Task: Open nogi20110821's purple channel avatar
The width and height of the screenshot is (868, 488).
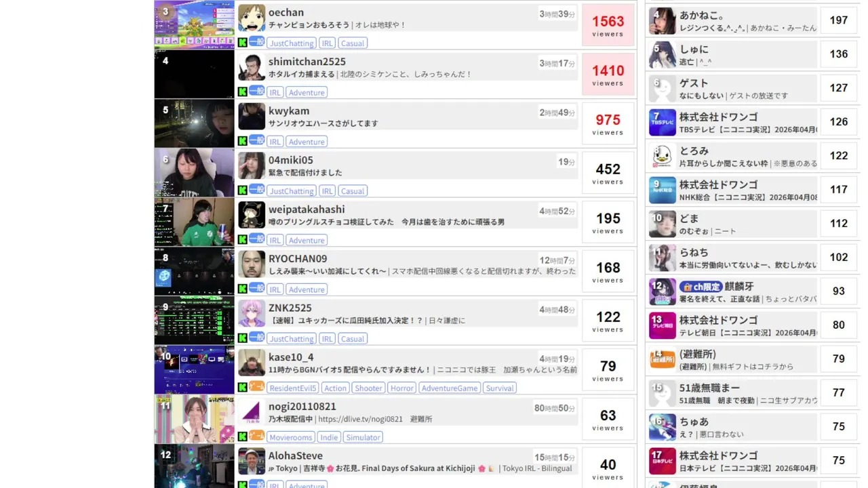Action: pyautogui.click(x=252, y=412)
